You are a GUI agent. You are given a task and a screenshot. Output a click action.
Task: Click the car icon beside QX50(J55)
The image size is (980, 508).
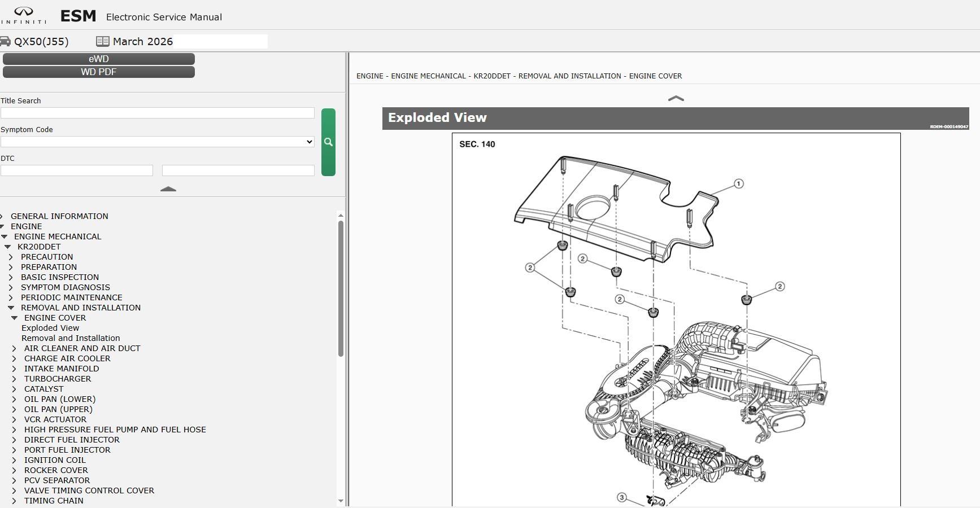click(5, 41)
